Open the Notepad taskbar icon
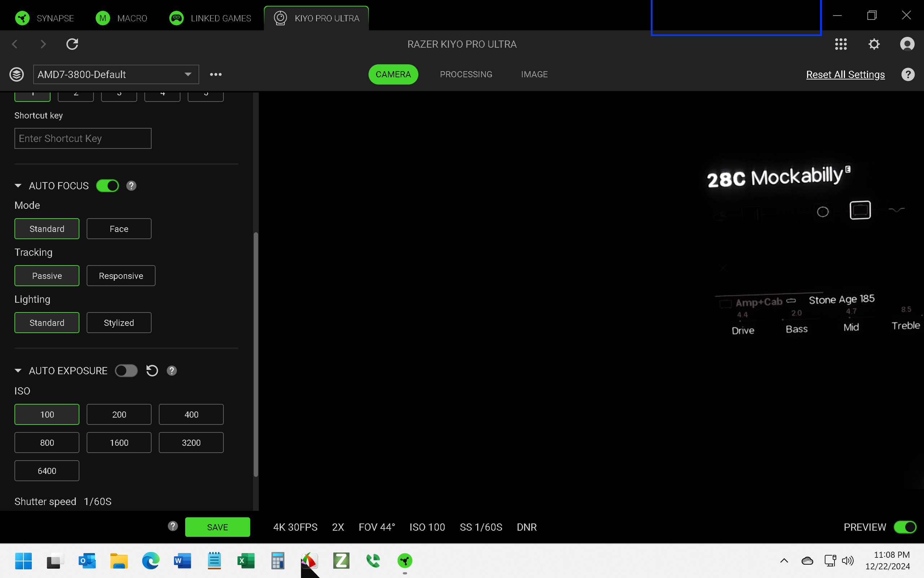Viewport: 924px width, 578px height. 214,561
